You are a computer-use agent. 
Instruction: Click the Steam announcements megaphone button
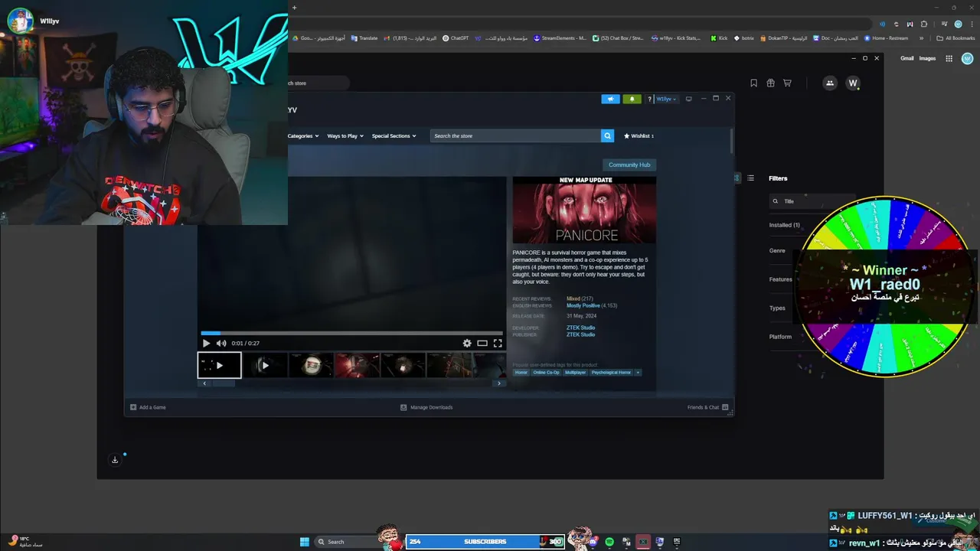tap(610, 99)
